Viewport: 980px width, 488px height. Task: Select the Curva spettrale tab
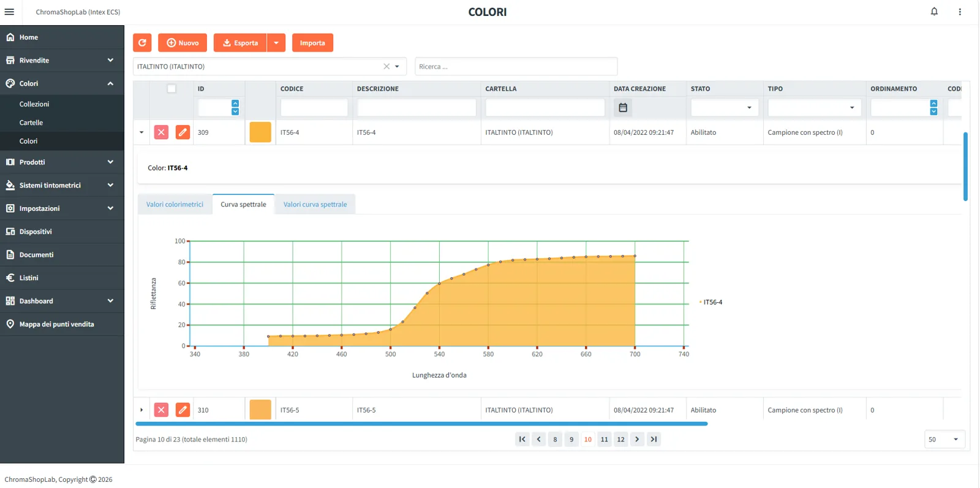point(243,205)
